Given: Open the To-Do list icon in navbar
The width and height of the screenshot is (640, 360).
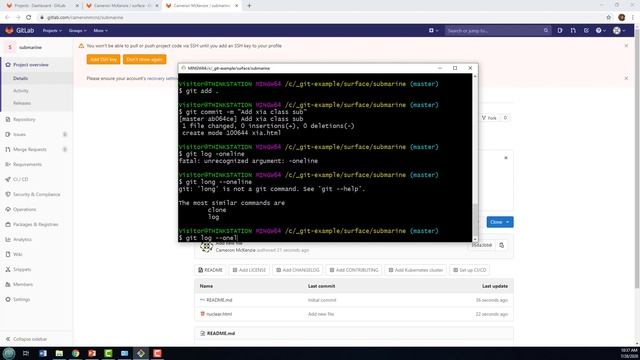Looking at the screenshot, I should point(586,31).
